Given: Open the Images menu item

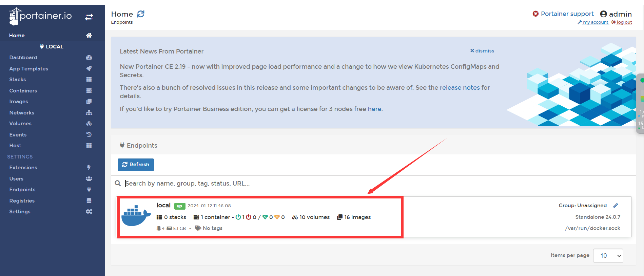Looking at the screenshot, I should (x=19, y=101).
